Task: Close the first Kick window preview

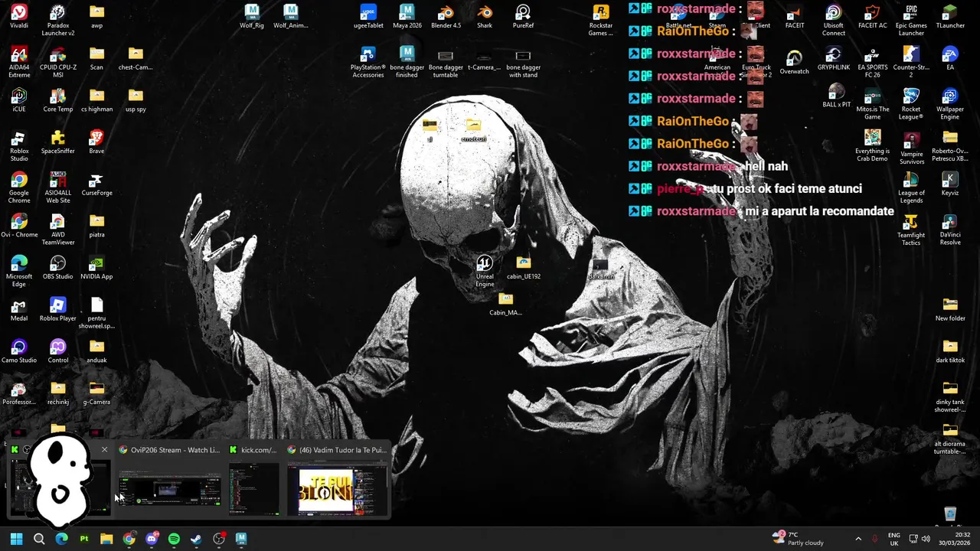Action: click(x=104, y=450)
